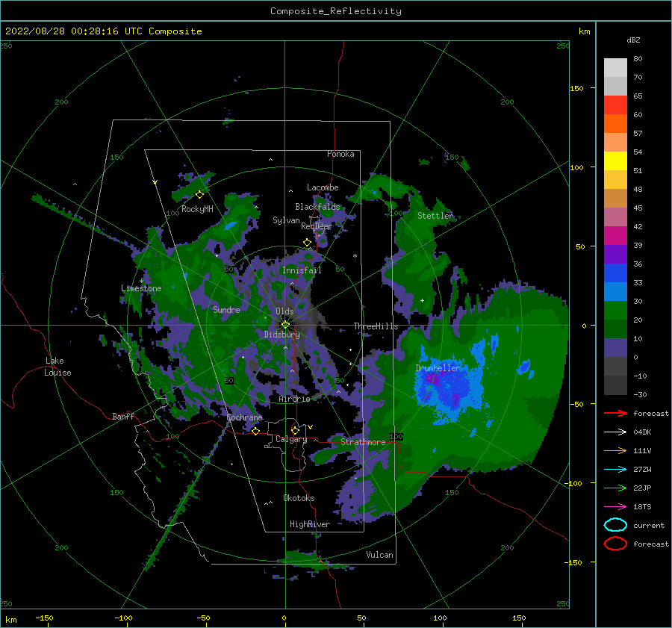Click the HighRiver label
The width and height of the screenshot is (672, 628).
coord(310,524)
